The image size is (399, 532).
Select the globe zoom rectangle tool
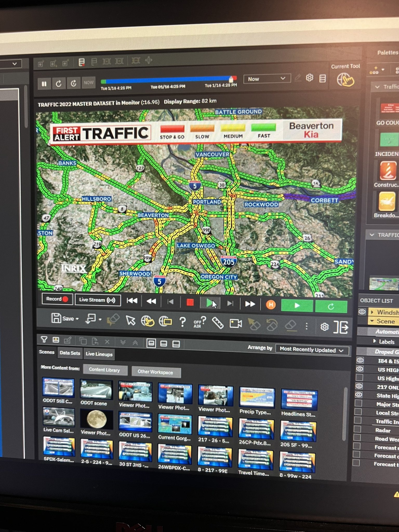click(x=165, y=322)
